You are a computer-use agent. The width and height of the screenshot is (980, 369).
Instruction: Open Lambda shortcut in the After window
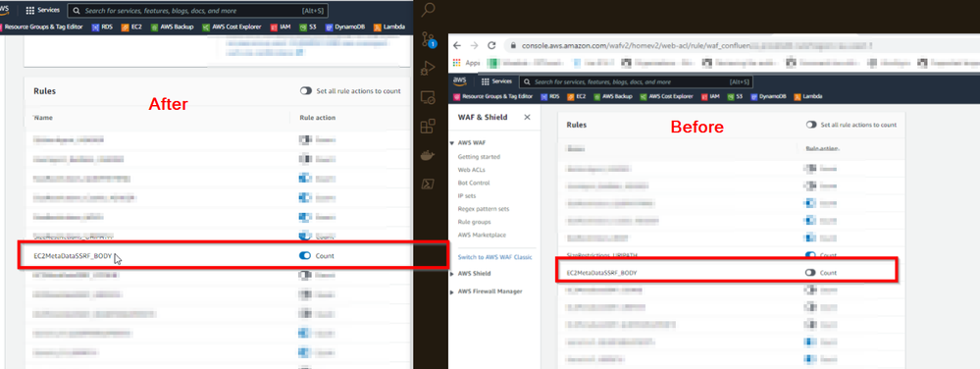389,26
